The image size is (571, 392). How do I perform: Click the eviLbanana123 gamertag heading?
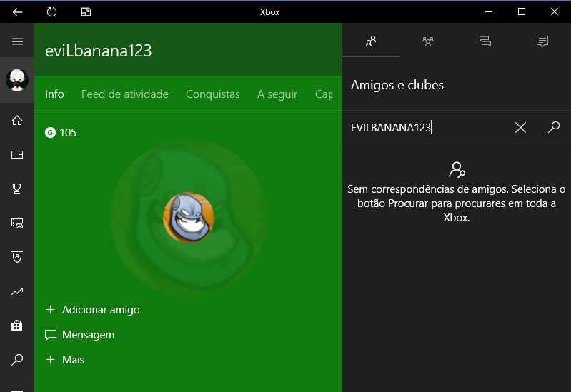coord(99,51)
